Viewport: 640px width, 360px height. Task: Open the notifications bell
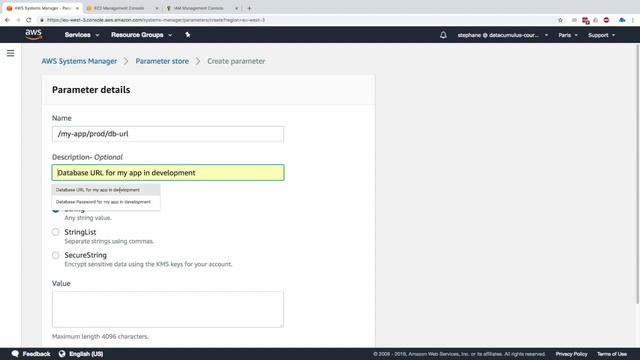click(x=443, y=35)
